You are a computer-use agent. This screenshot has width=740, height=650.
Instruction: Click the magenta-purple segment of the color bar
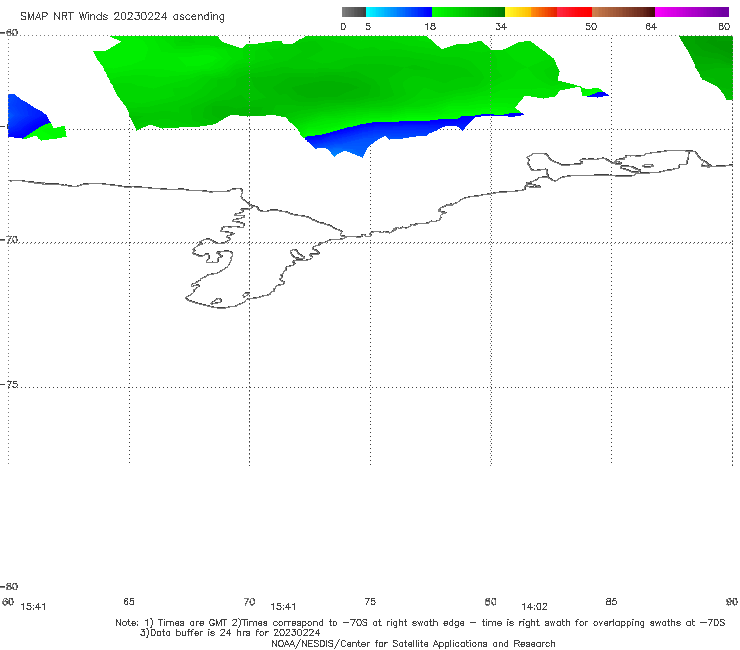coord(692,12)
